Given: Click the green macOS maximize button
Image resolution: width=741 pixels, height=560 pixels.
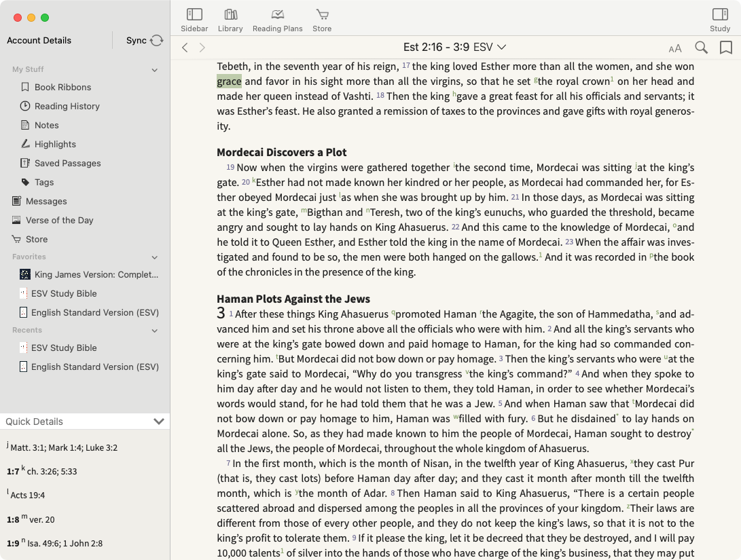Looking at the screenshot, I should point(45,18).
